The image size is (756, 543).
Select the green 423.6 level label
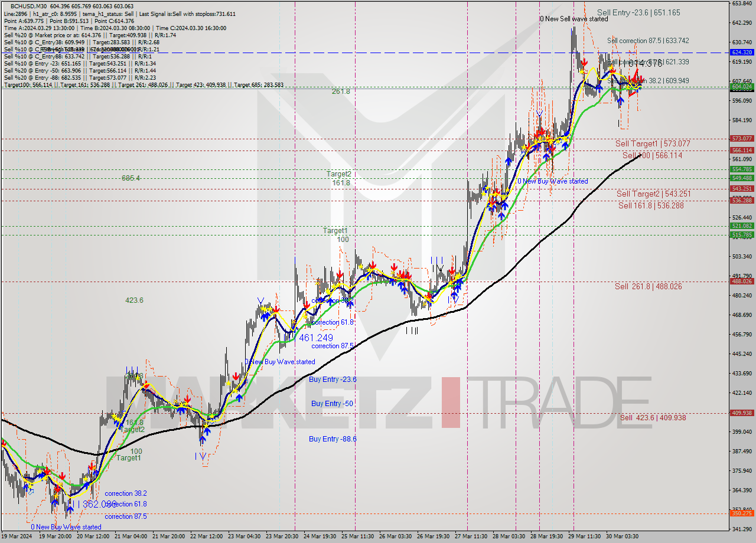point(134,300)
